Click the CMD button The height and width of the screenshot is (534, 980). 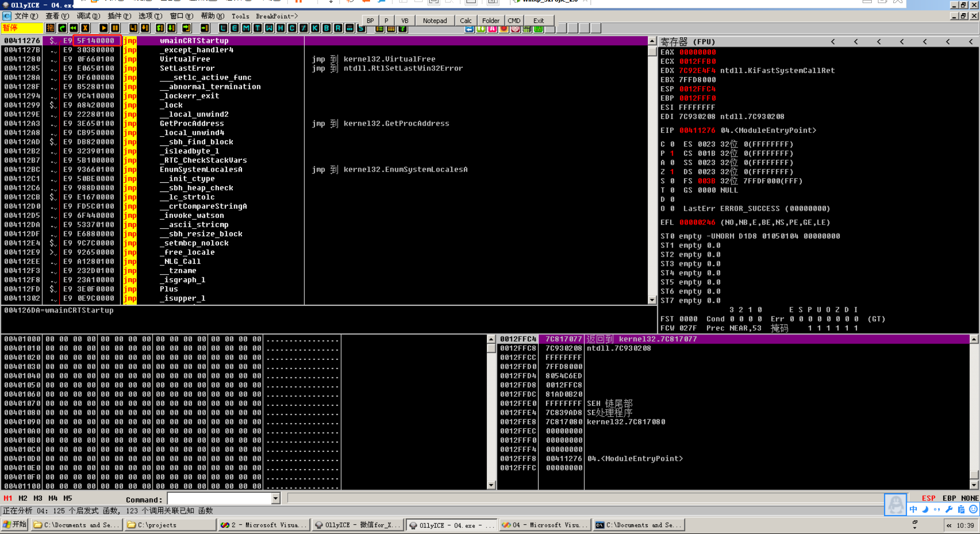point(514,20)
